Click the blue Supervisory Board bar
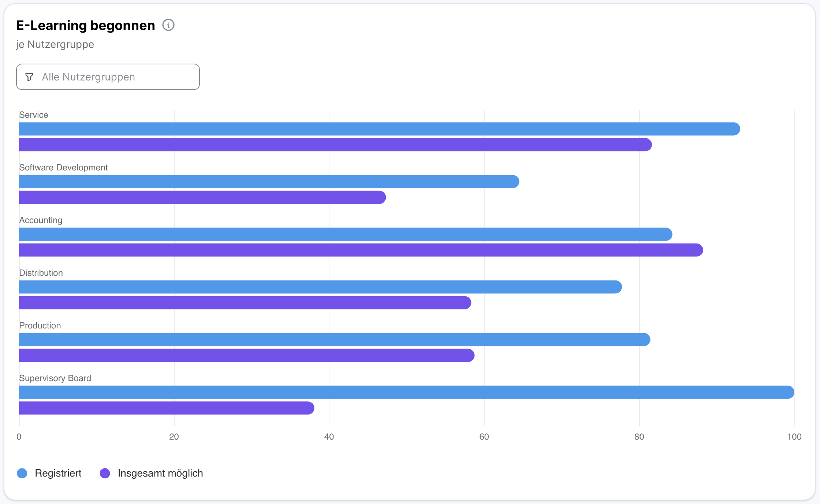 [x=406, y=392]
